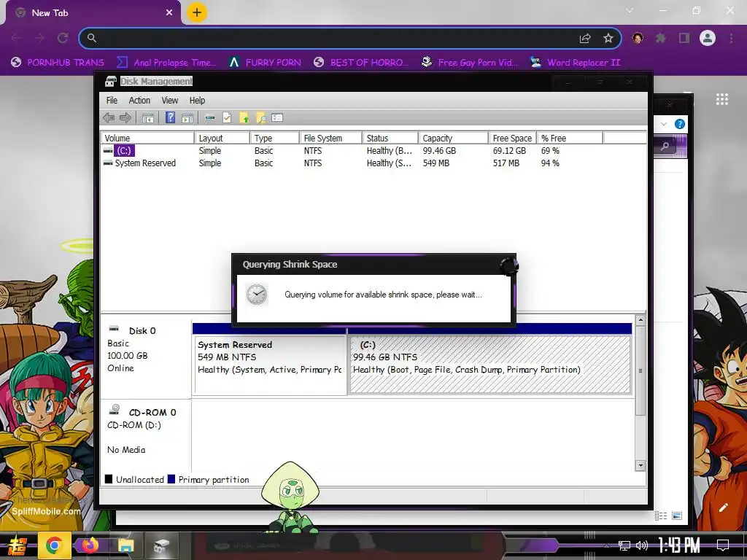747x560 pixels.
Task: Click the scroll down arrow in disk pane
Action: click(640, 465)
